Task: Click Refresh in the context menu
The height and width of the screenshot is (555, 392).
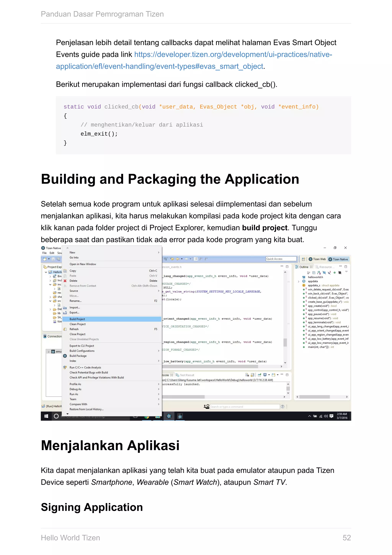Action: tap(112, 329)
